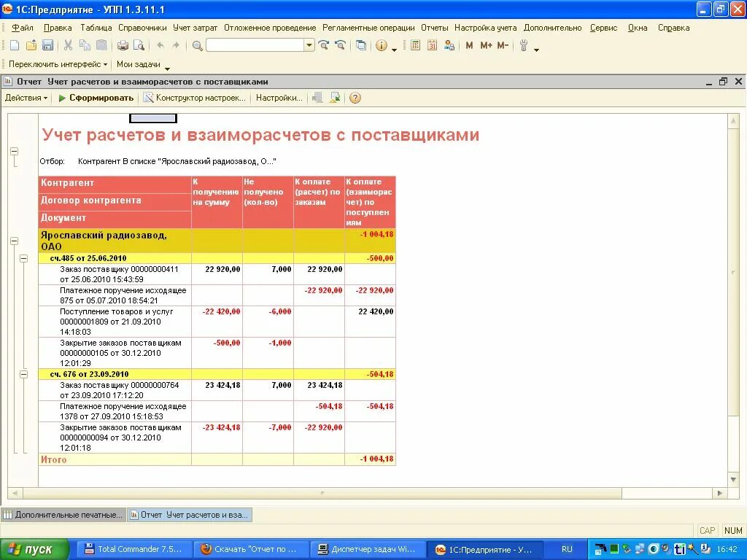
Task: Open the tools wrench icon
Action: (x=524, y=46)
